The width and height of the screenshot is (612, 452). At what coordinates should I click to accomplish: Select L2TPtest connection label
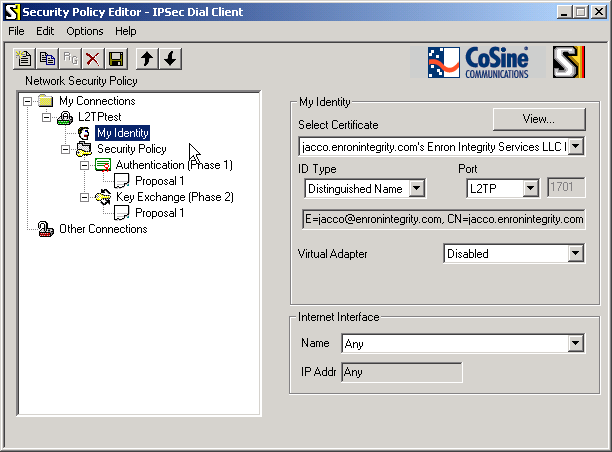pyautogui.click(x=100, y=117)
